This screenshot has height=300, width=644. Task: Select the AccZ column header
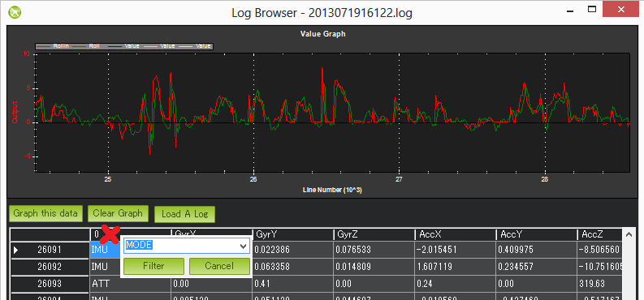pyautogui.click(x=599, y=235)
